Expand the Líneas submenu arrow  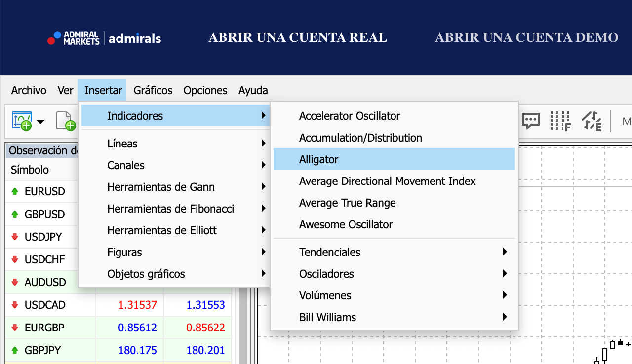pyautogui.click(x=264, y=144)
